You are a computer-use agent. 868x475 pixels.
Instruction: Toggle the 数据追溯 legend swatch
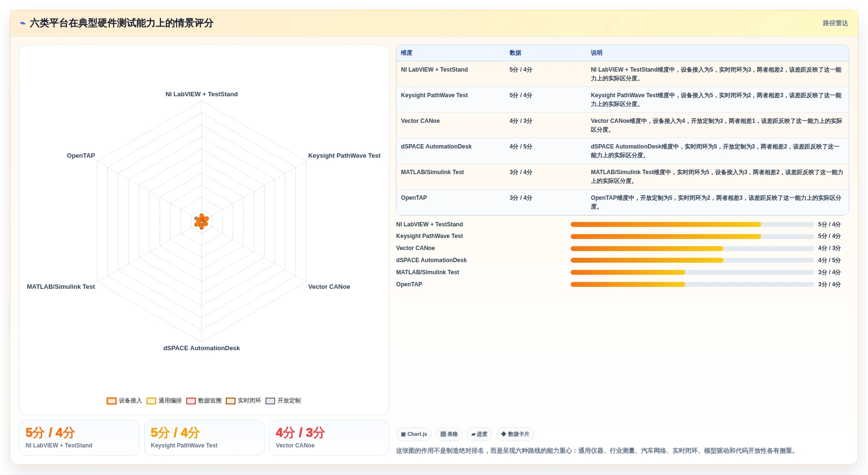pyautogui.click(x=191, y=401)
